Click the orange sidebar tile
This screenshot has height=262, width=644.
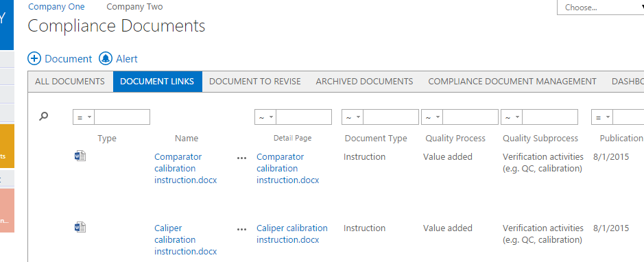(x=7, y=146)
